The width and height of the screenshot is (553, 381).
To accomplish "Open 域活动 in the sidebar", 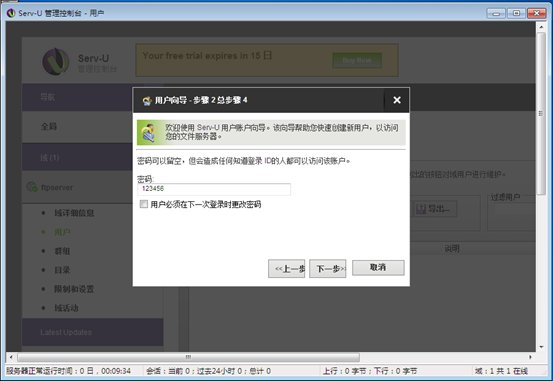I will point(66,308).
